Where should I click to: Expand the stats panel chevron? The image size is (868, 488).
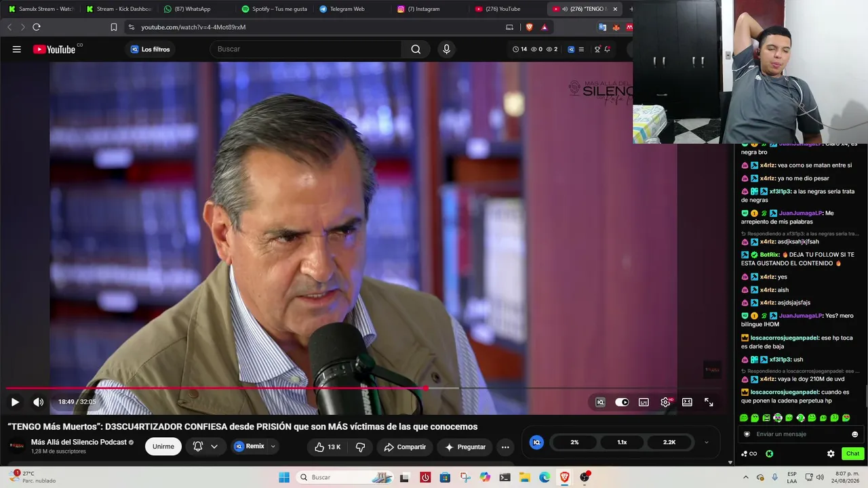click(707, 443)
